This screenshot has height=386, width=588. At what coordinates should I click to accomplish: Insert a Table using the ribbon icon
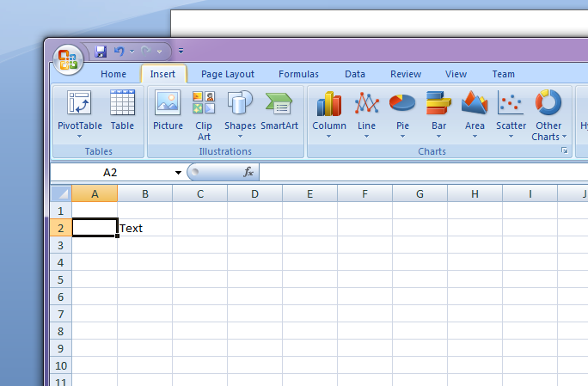click(x=122, y=104)
